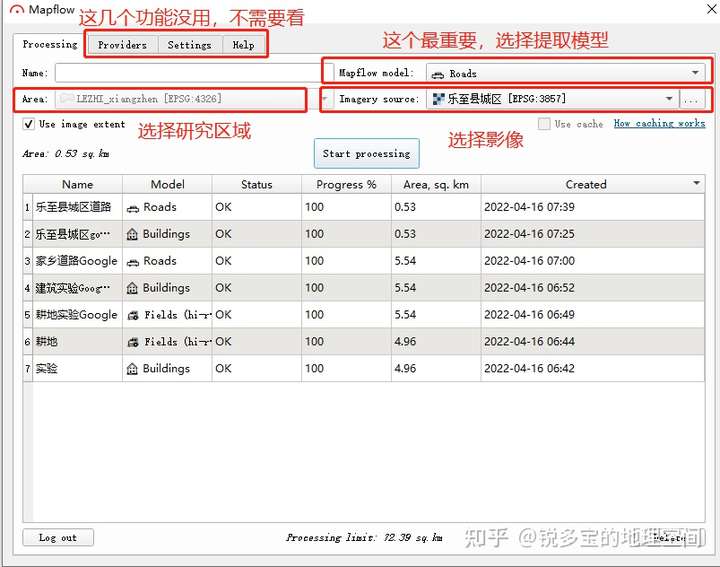Close the Mapflow window
720x567 pixels.
click(x=711, y=9)
